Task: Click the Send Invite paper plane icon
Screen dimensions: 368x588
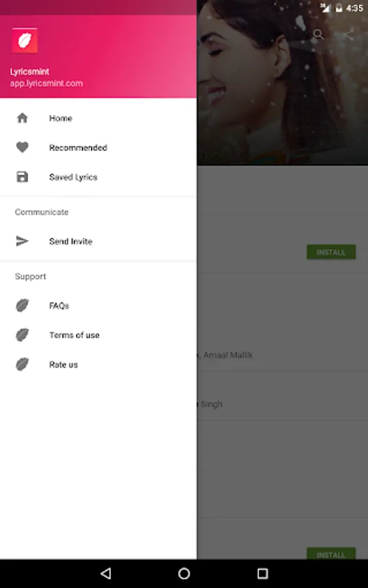Action: 22,240
